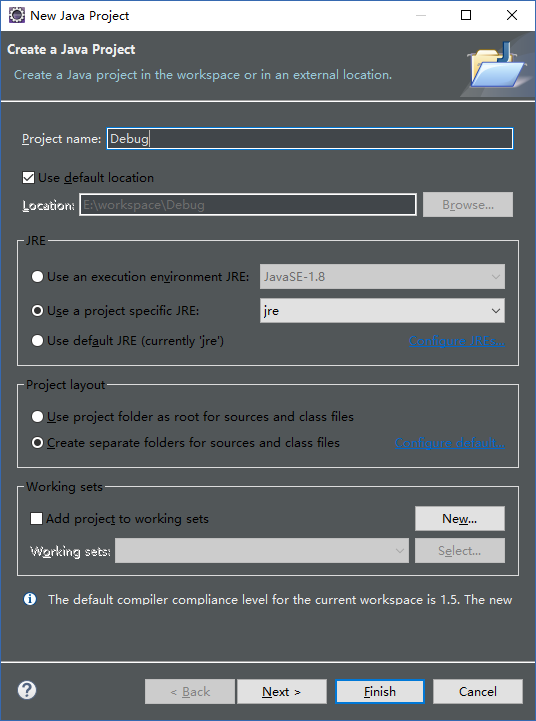Click the Select working sets button
This screenshot has height=721, width=536.
pos(460,550)
